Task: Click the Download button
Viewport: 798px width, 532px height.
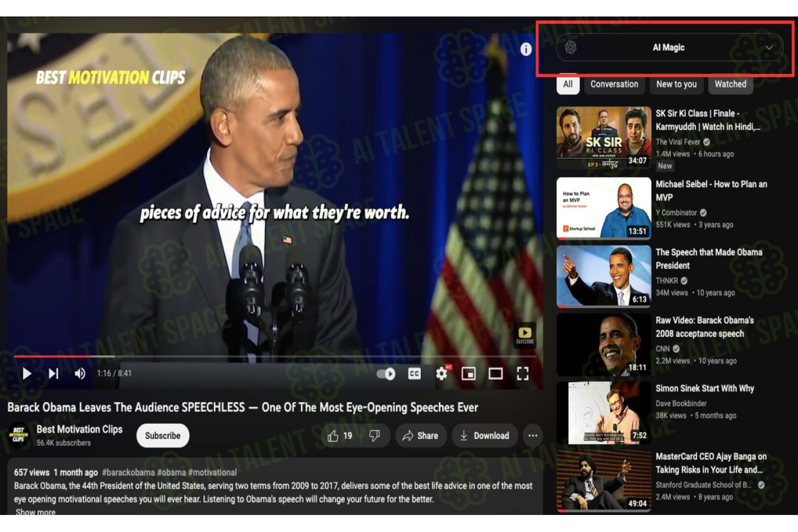Action: tap(485, 436)
